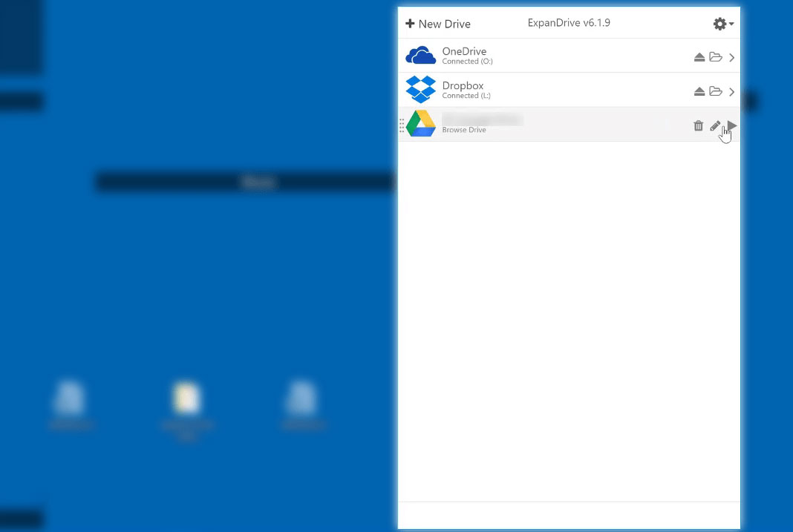Click the New Drive button

[x=438, y=24]
